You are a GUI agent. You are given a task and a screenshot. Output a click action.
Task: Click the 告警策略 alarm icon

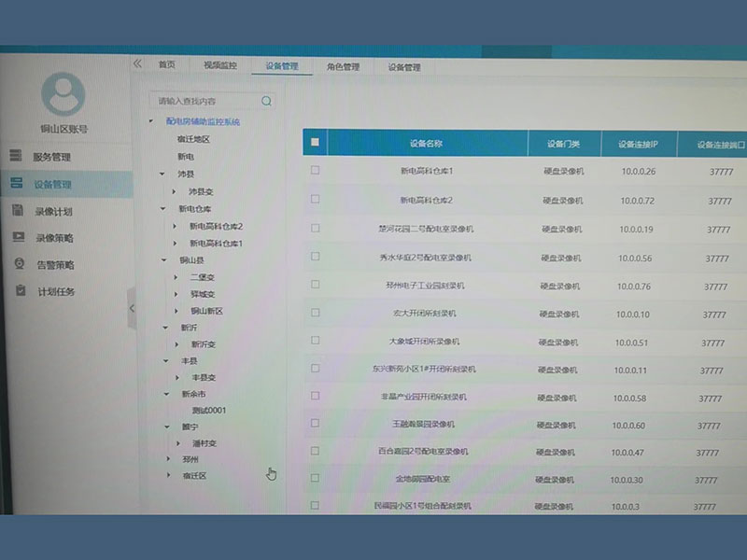pyautogui.click(x=18, y=264)
